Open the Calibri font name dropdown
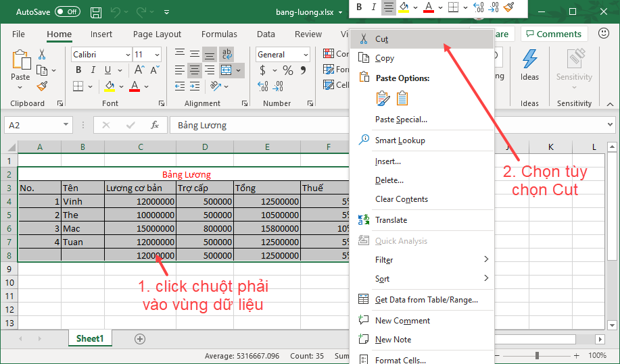 tap(128, 55)
